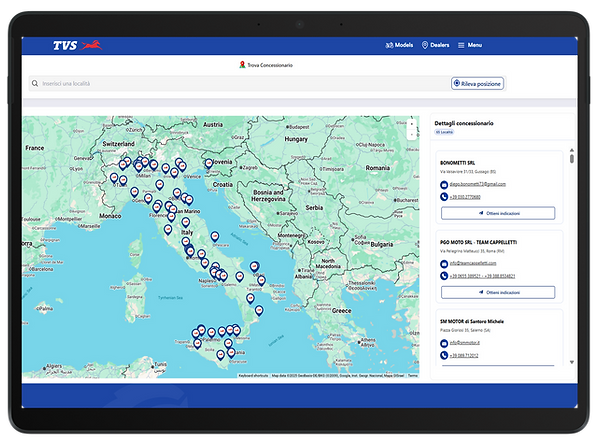Image resolution: width=612 pixels, height=441 pixels.
Task: Open Keyboard shortcuts on the map
Action: pos(253,375)
